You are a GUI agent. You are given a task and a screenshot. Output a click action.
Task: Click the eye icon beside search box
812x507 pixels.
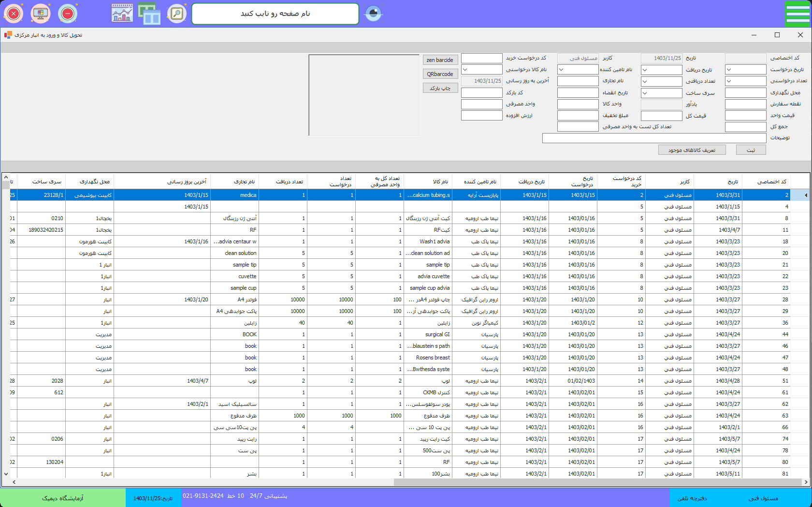(x=373, y=14)
